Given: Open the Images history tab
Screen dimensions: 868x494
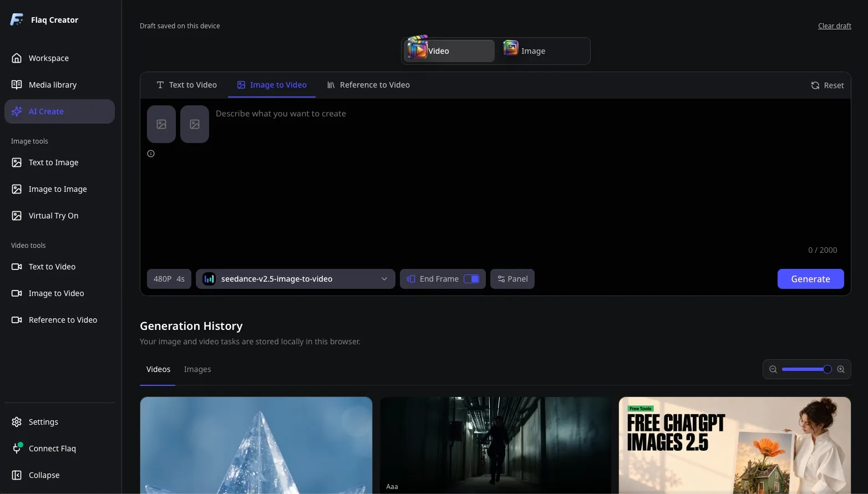Looking at the screenshot, I should pos(197,369).
